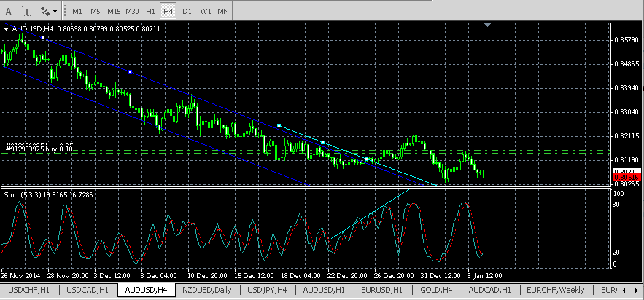Select the MN monthly timeframe
Viewport: 644px width, 300px height.
[223, 11]
